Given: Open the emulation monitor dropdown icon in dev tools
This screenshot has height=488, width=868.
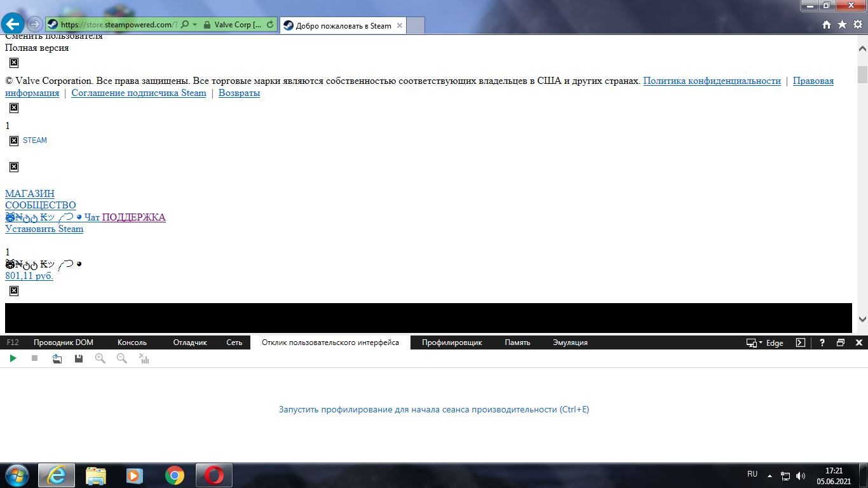Looking at the screenshot, I should tap(754, 342).
